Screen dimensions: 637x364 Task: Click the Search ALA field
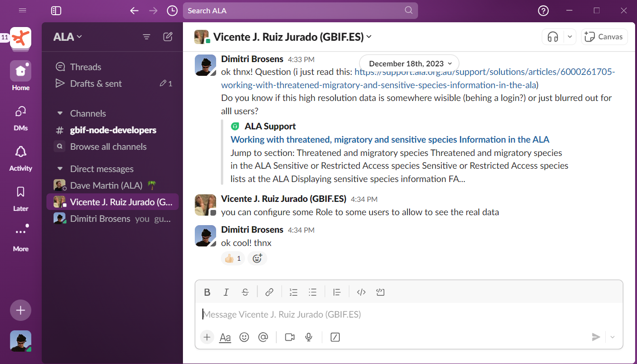coord(300,10)
